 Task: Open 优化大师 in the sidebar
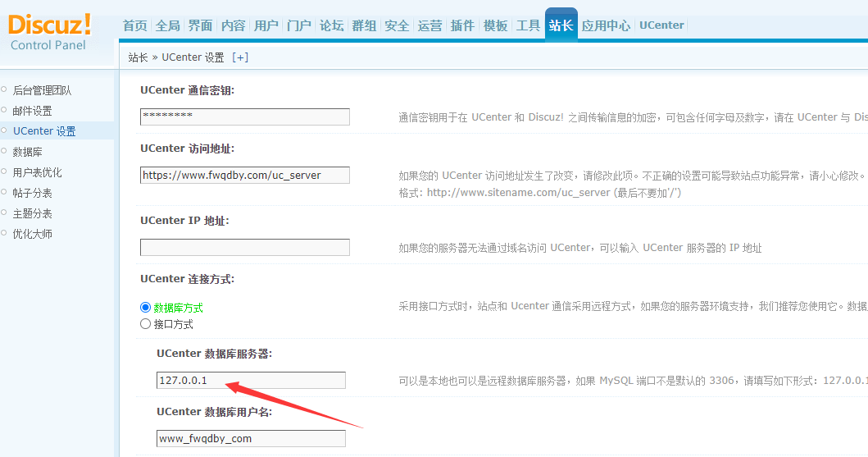32,234
